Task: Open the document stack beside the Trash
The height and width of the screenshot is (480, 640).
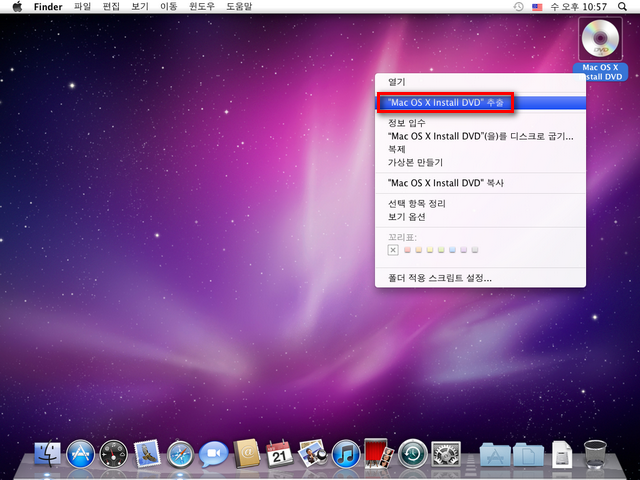Action: [x=562, y=454]
